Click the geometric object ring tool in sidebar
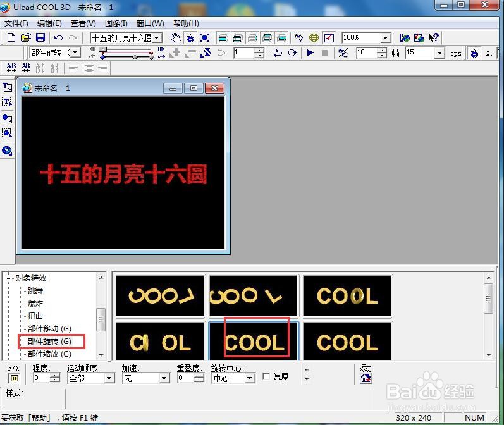 [x=8, y=151]
